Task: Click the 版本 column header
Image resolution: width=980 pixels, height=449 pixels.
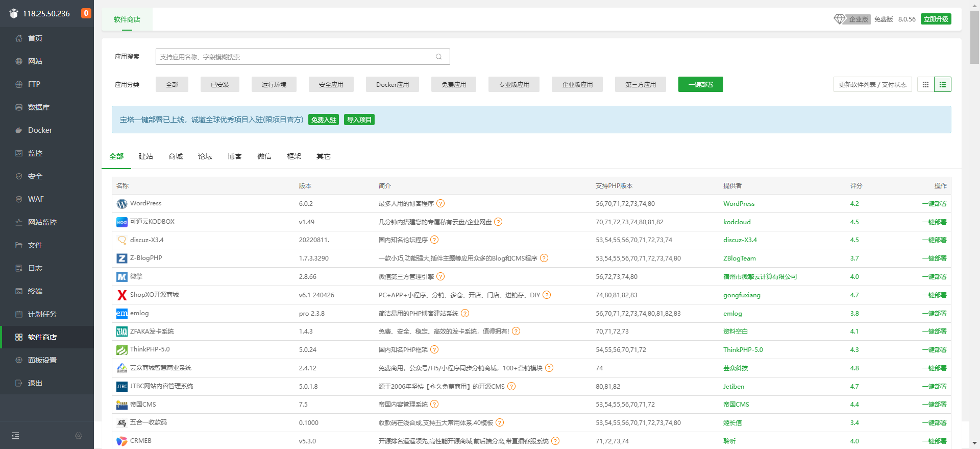Action: (x=305, y=185)
